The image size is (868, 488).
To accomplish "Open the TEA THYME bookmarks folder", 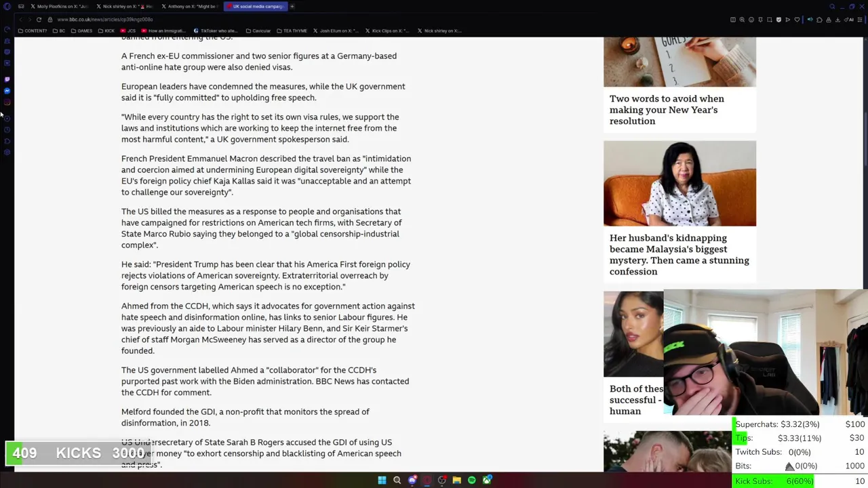I will click(292, 30).
